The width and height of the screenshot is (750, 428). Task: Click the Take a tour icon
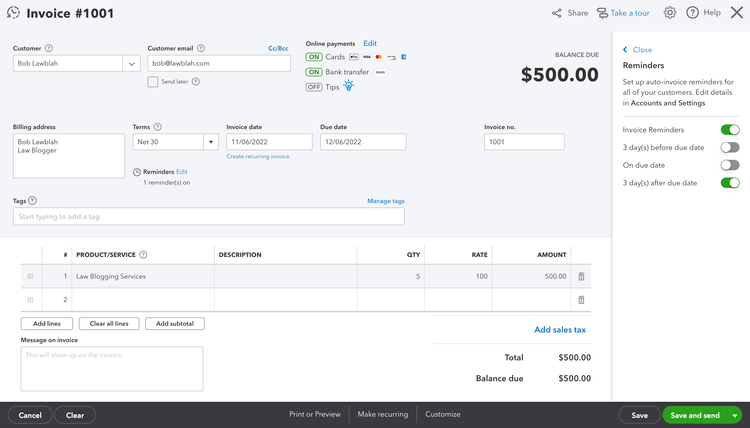pos(602,13)
